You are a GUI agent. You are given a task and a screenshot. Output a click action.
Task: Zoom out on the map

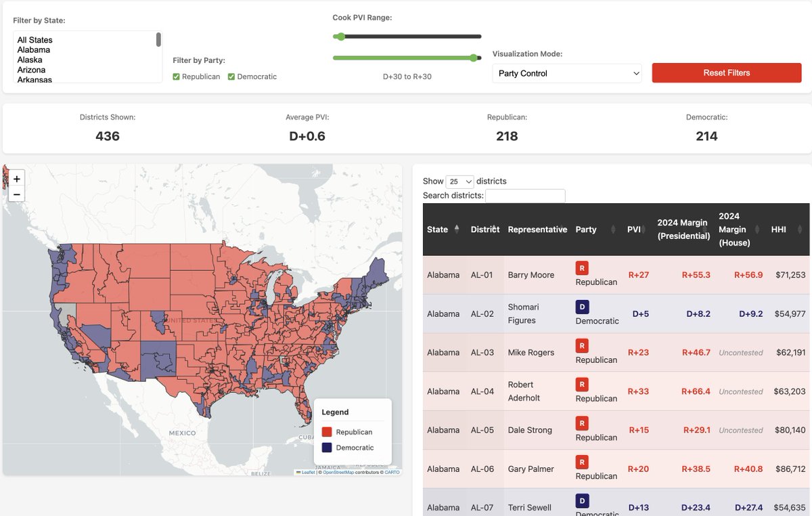(x=17, y=195)
